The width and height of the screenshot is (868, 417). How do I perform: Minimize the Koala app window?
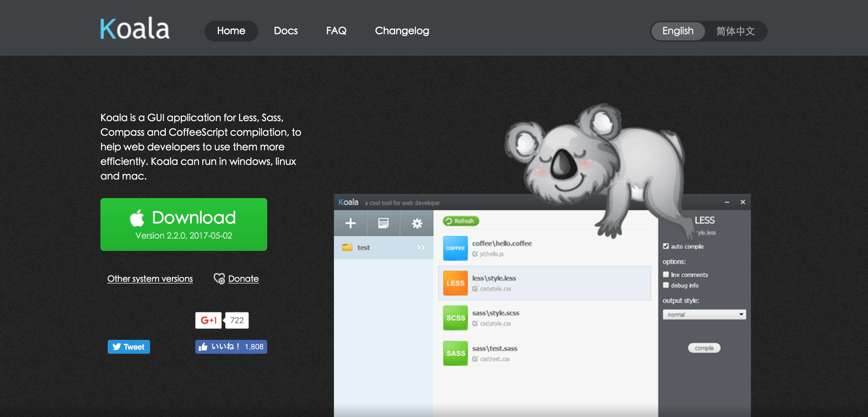[727, 202]
